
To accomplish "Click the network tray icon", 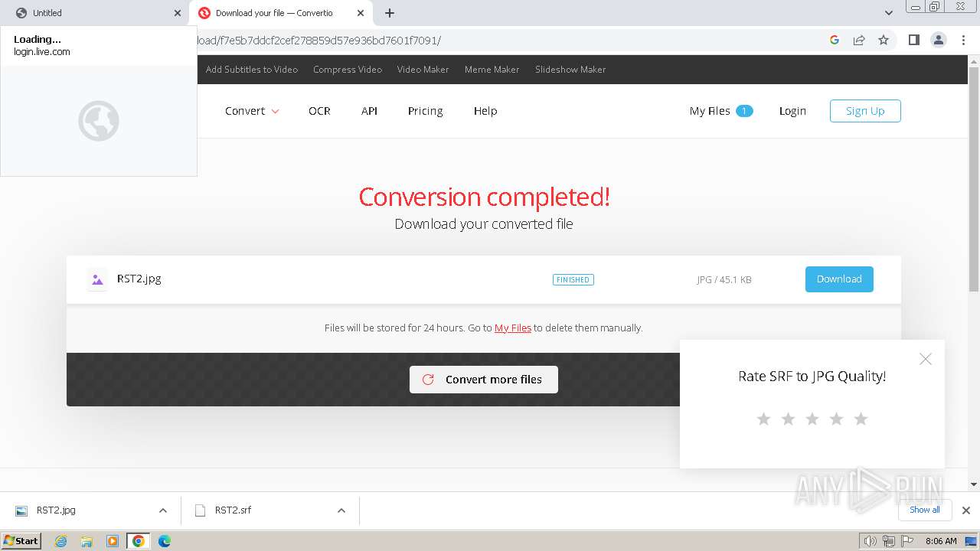I will point(888,541).
